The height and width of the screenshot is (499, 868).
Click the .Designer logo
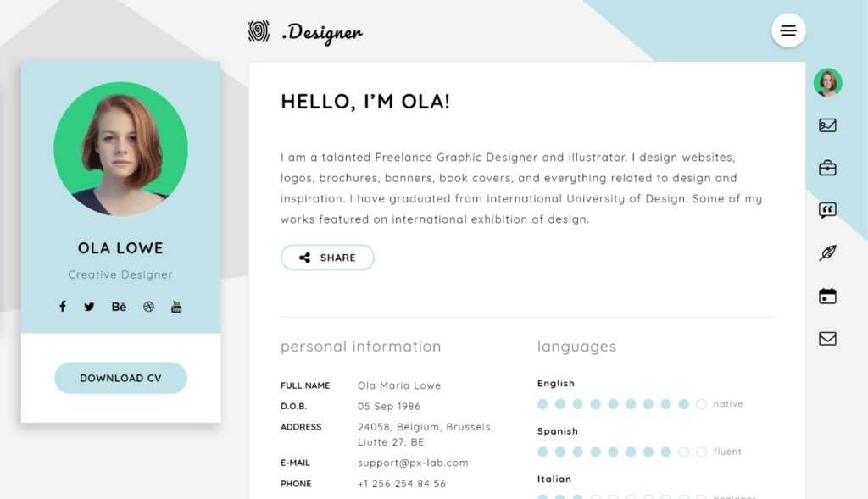click(x=306, y=33)
